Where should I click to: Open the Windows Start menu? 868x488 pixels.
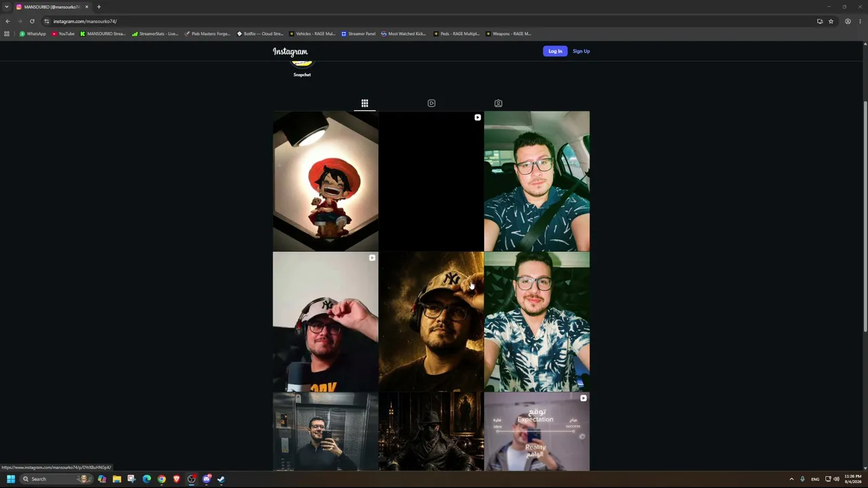pos(11,479)
